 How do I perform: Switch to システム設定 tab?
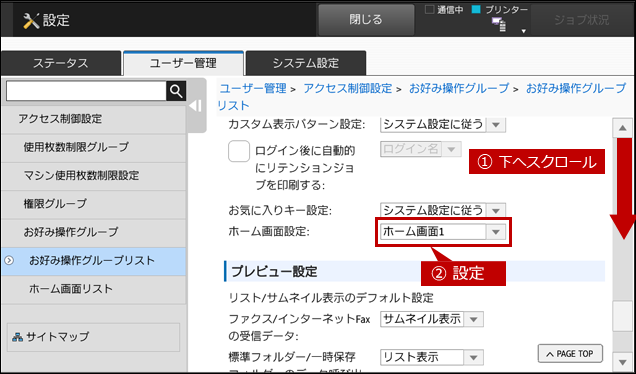306,63
